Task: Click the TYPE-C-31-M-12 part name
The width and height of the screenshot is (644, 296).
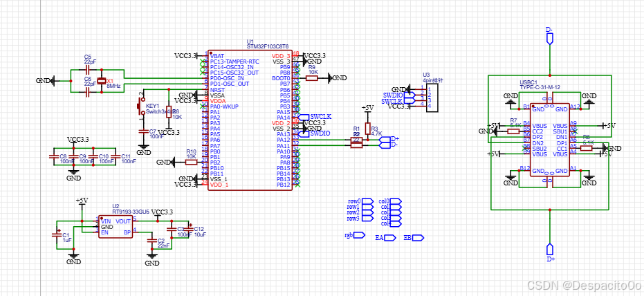Action: click(540, 88)
